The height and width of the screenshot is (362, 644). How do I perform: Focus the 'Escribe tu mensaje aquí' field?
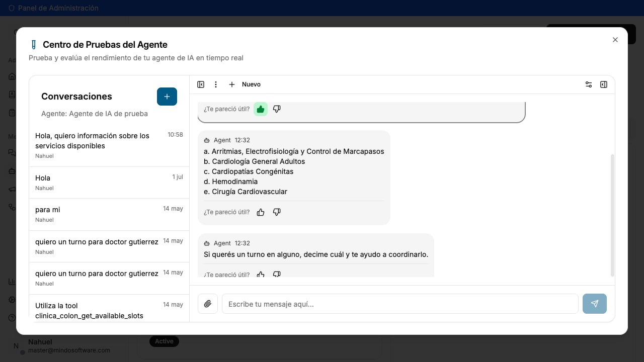tap(400, 304)
